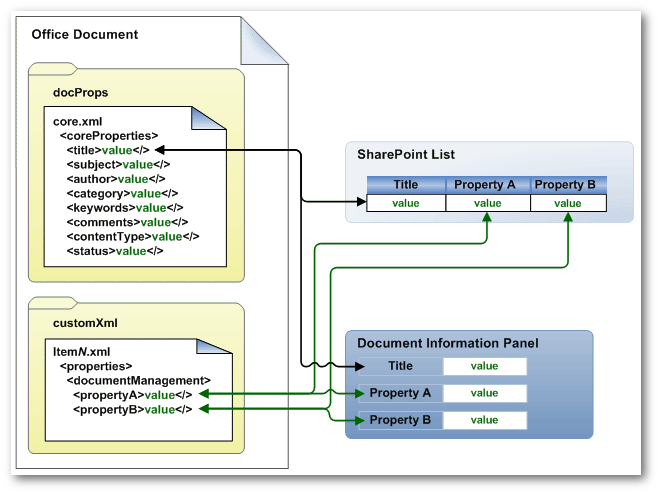Select the docProps folder label
This screenshot has height=494, width=660.
[80, 93]
